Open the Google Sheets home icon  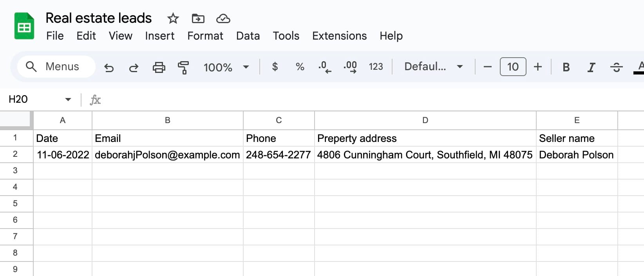pyautogui.click(x=24, y=26)
